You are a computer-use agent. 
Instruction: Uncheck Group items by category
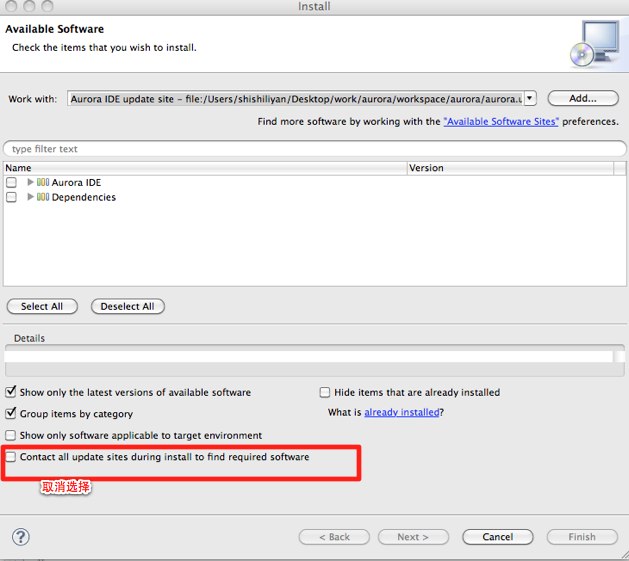pyautogui.click(x=11, y=414)
